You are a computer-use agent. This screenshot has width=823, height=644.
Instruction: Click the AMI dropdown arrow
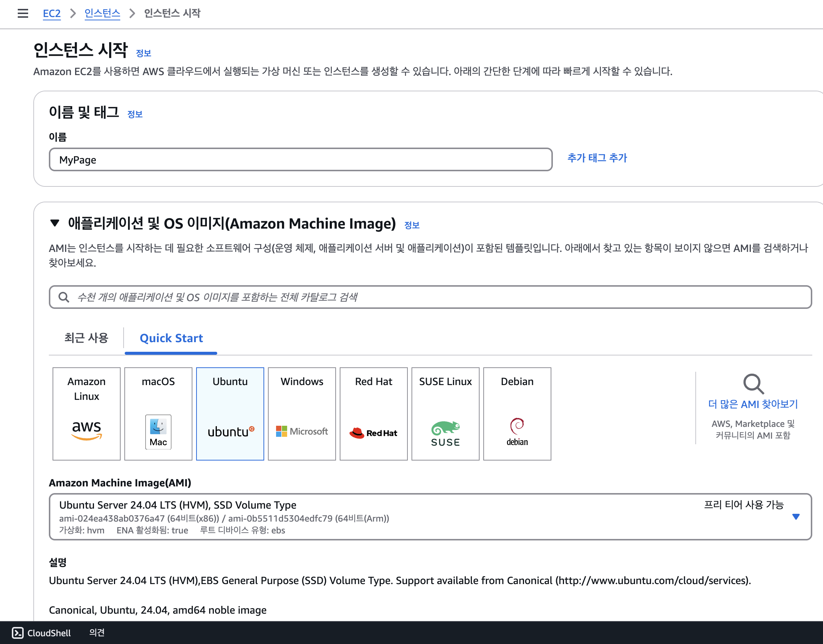pyautogui.click(x=796, y=516)
